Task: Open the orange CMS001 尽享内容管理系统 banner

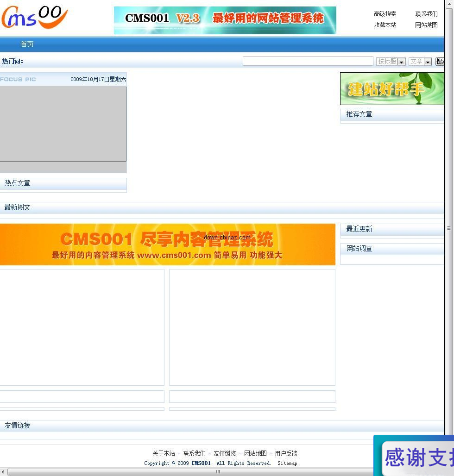Action: [168, 244]
